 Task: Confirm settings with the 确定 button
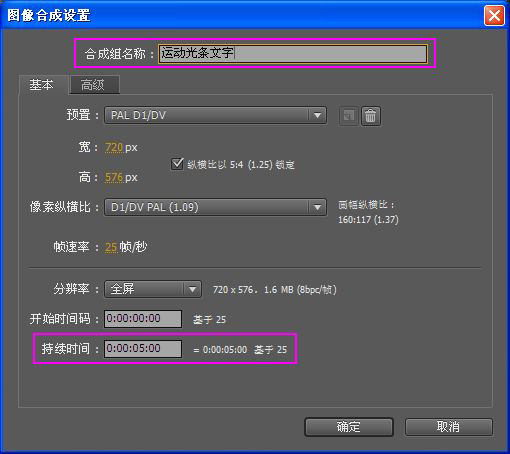click(349, 427)
